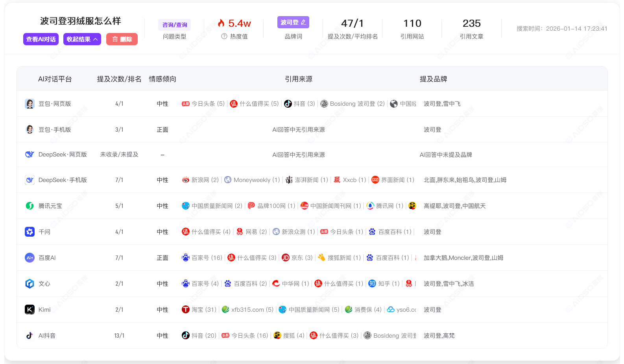Image resolution: width=624 pixels, height=364 pixels.
Task: Open 中国质量新闻网 (2) in 腾讯元宝 row
Action: (x=212, y=206)
